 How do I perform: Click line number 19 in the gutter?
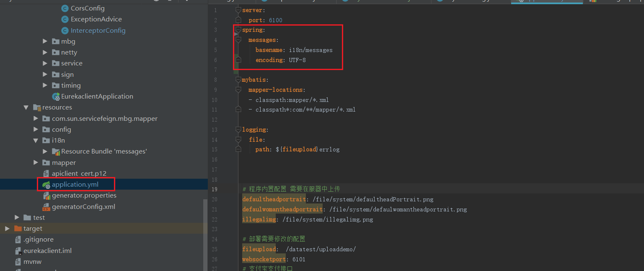(215, 189)
